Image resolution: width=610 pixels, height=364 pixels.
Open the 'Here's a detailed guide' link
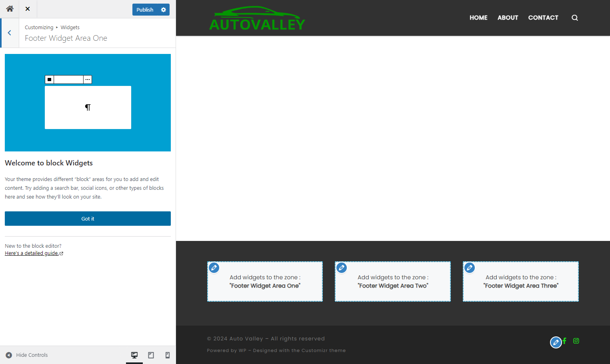point(34,253)
